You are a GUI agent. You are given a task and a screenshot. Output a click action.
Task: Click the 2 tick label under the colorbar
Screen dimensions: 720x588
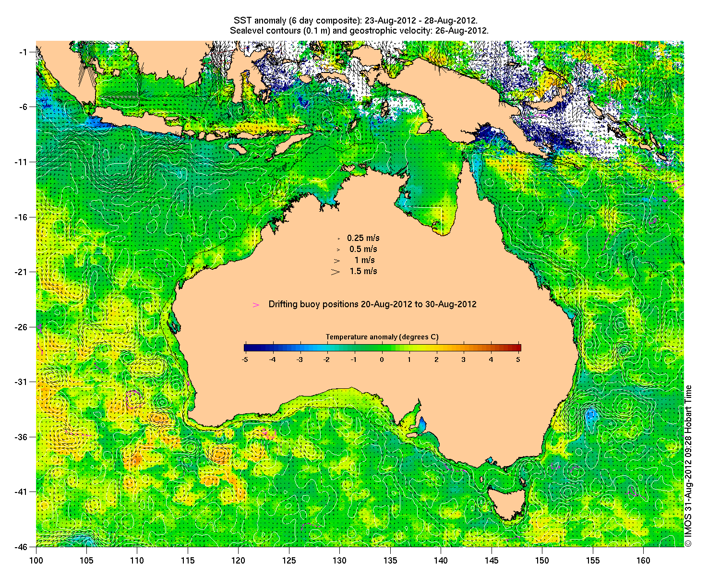(x=436, y=359)
